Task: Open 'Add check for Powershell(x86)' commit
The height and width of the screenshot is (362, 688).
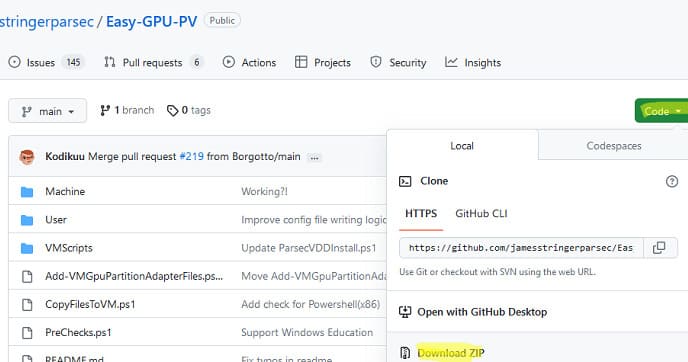Action: pyautogui.click(x=310, y=304)
